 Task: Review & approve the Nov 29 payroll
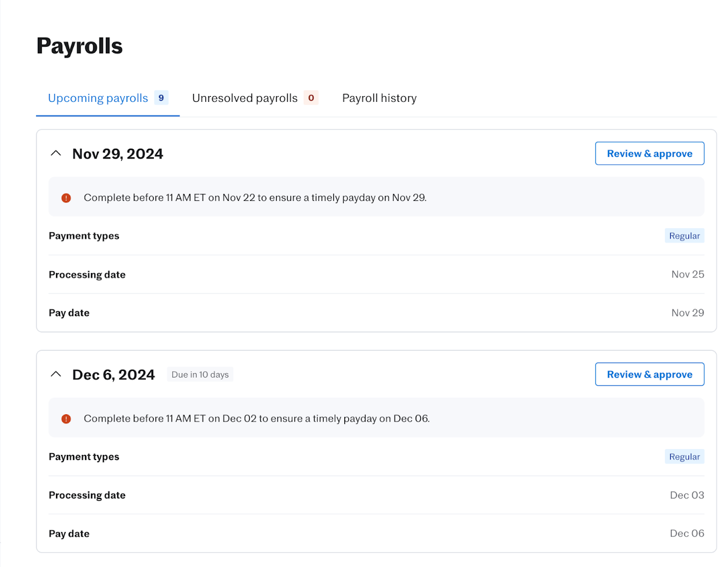(x=649, y=153)
